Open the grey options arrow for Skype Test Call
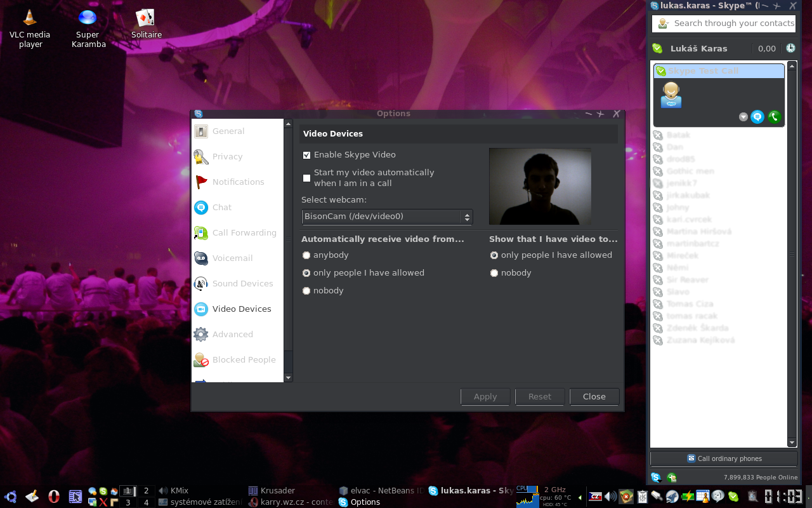The width and height of the screenshot is (812, 508). (743, 117)
